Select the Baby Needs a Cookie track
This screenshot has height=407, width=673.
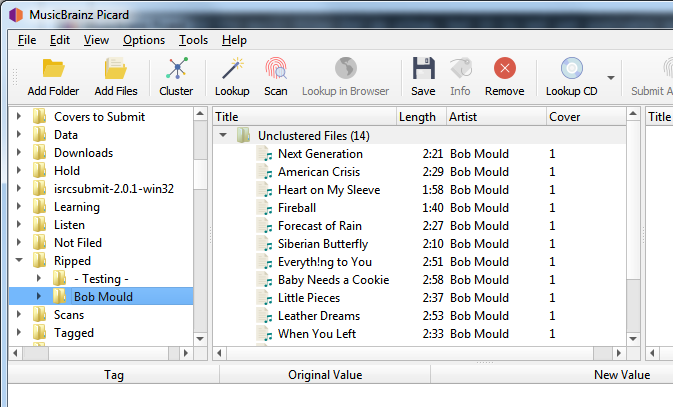coord(333,280)
